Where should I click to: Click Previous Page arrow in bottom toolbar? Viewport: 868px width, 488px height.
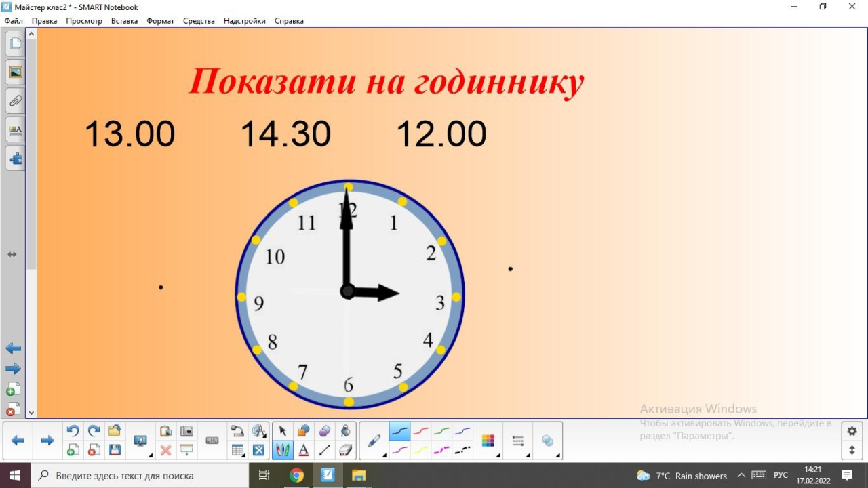tap(18, 441)
